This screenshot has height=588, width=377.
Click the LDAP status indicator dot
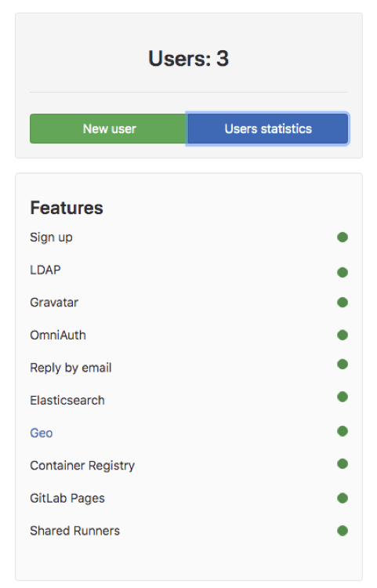point(343,272)
